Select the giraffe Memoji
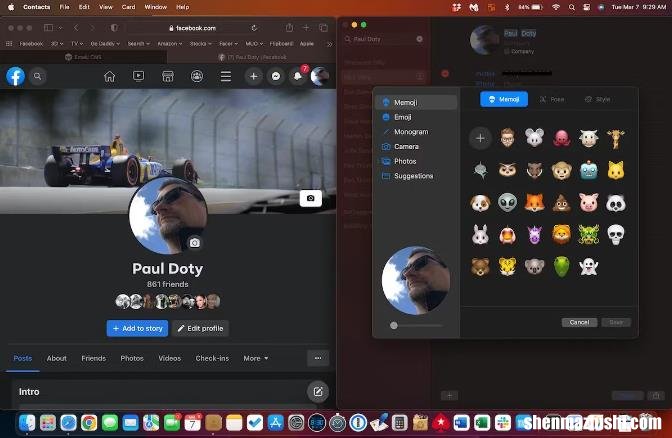 pyautogui.click(x=615, y=139)
